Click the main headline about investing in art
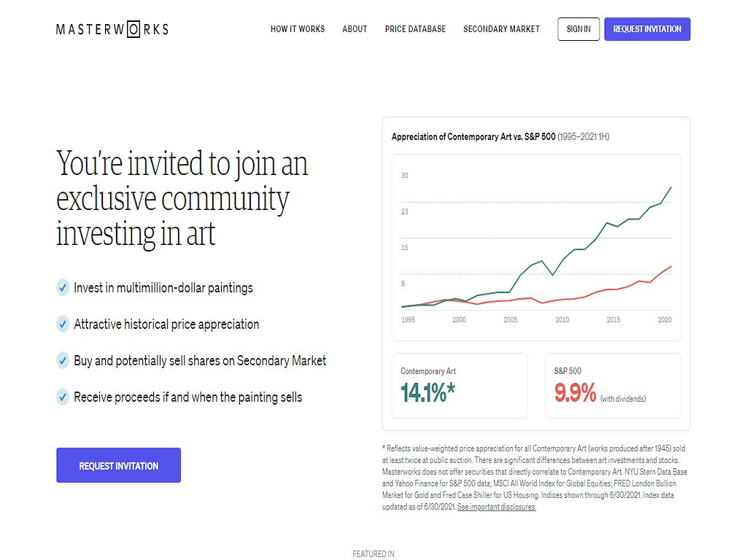 182,198
